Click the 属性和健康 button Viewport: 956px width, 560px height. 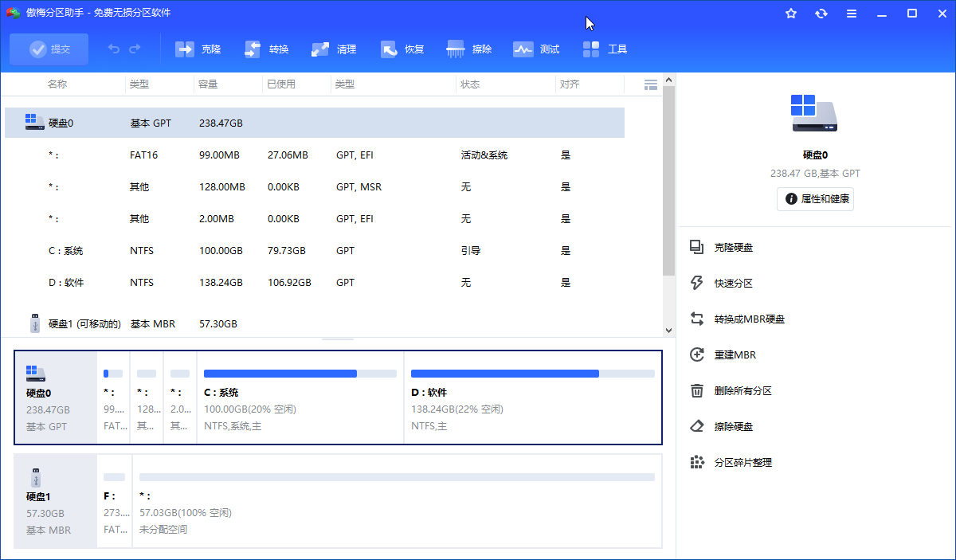pyautogui.click(x=815, y=199)
